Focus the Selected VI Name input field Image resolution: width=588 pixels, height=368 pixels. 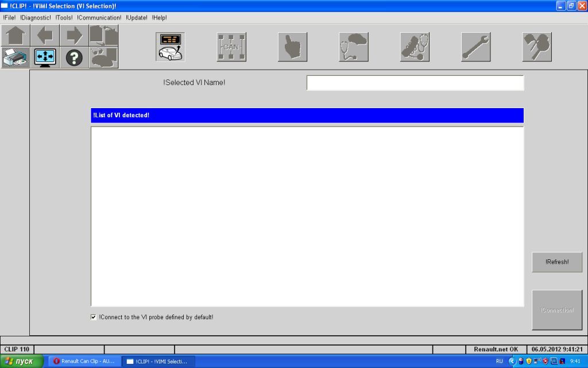point(415,83)
